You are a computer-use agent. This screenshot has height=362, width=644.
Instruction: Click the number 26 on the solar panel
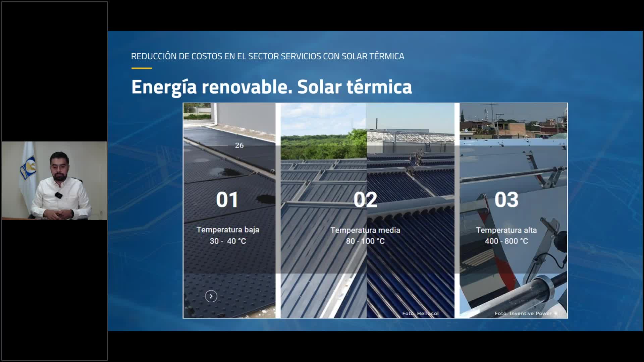coord(239,145)
